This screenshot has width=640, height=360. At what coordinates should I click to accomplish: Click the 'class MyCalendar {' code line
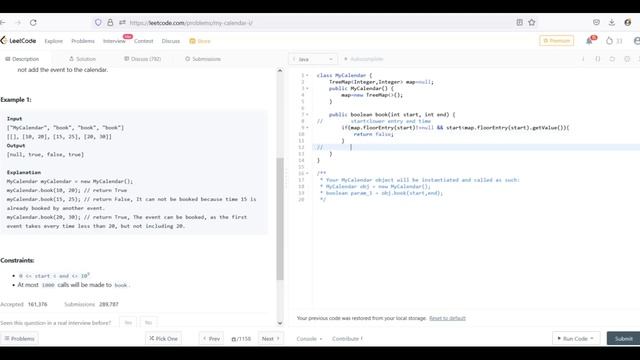click(344, 76)
